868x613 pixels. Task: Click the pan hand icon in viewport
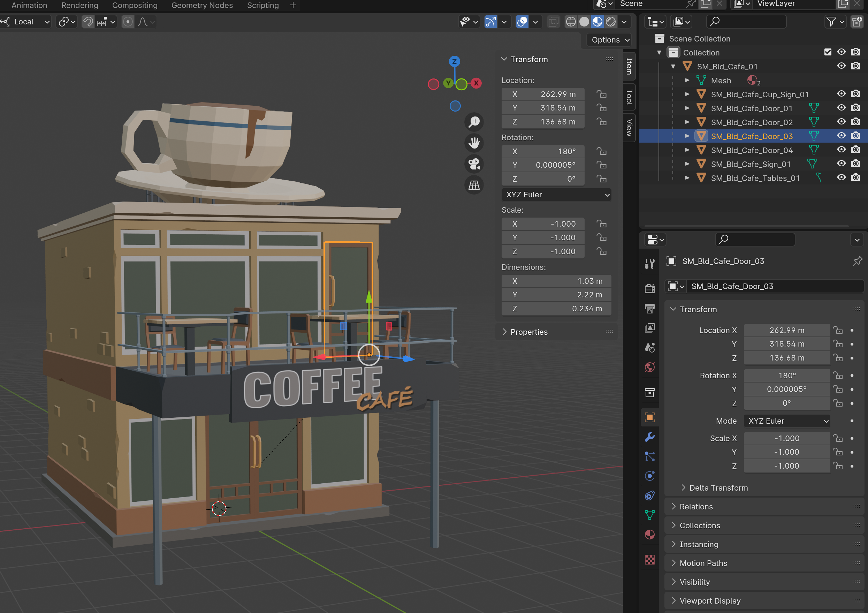pos(474,143)
